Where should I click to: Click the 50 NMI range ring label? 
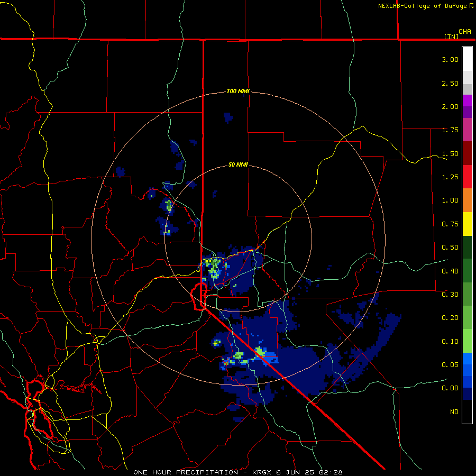238,164
